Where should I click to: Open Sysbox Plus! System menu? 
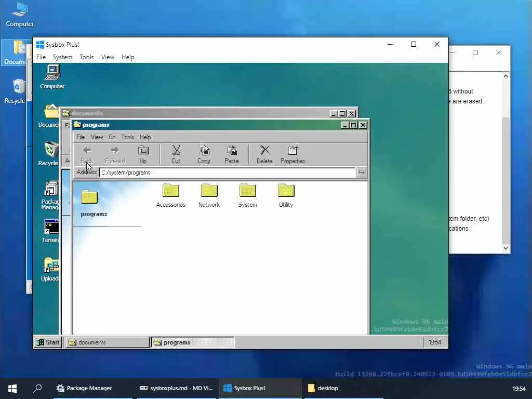(62, 57)
